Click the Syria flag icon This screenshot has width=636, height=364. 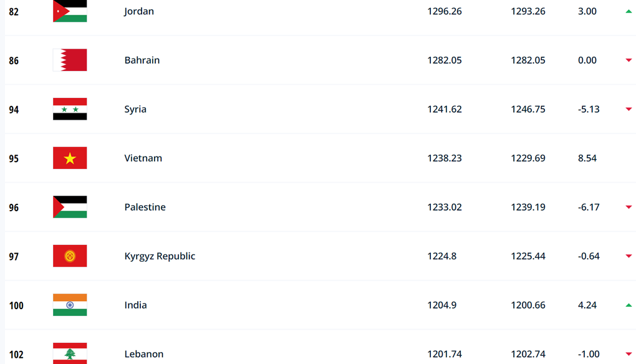point(70,109)
